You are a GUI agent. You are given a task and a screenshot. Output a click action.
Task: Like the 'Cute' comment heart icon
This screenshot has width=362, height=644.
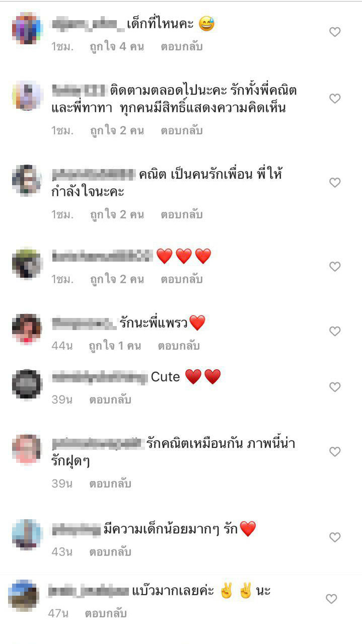pos(335,387)
